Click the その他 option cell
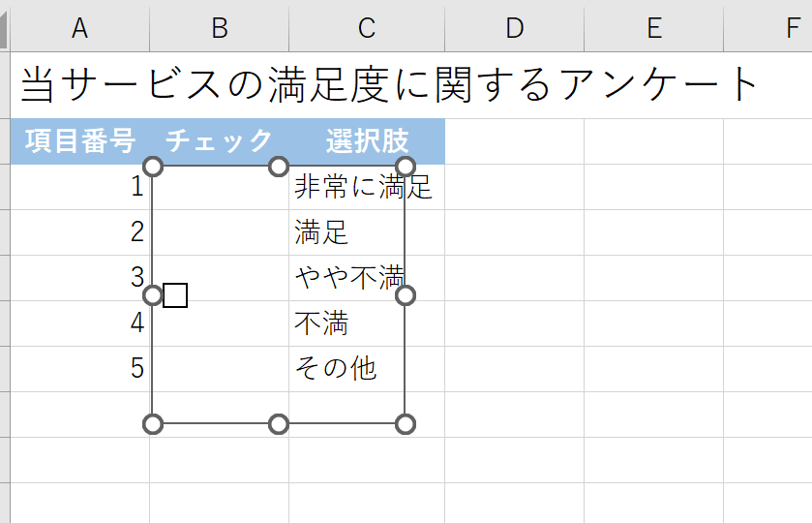 pos(336,368)
